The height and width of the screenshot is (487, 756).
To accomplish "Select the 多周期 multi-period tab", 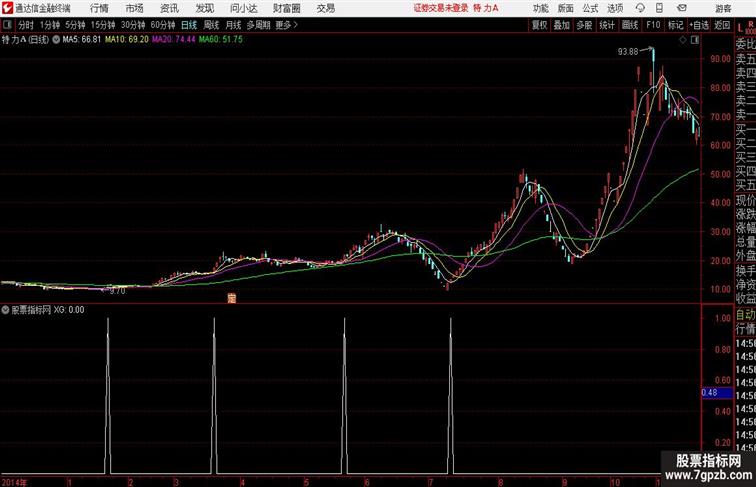I will 258,25.
